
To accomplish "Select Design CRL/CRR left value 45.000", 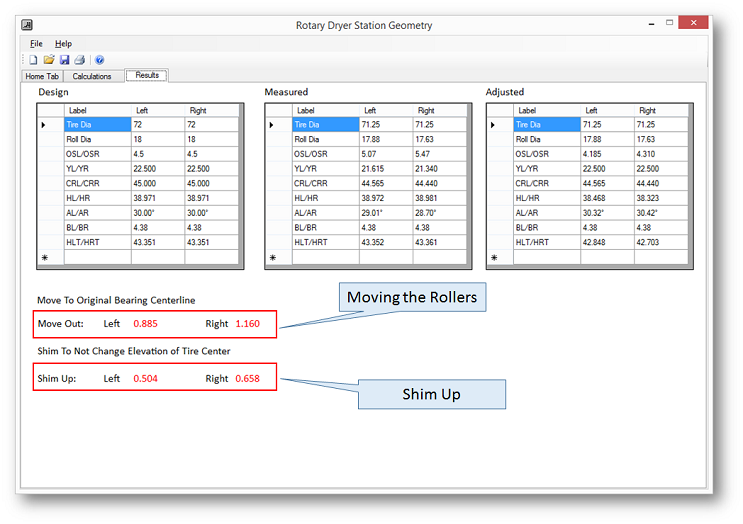I will click(158, 183).
